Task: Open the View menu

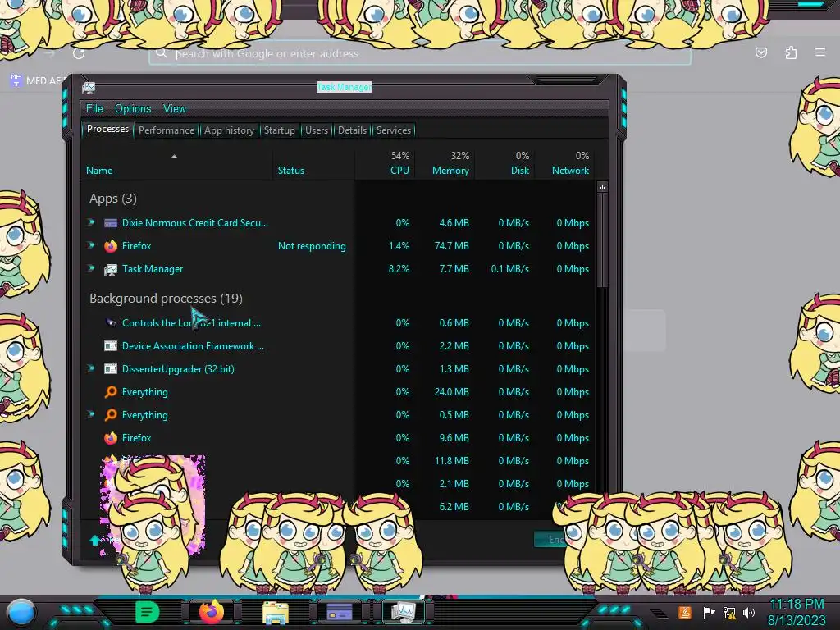Action: click(x=175, y=109)
